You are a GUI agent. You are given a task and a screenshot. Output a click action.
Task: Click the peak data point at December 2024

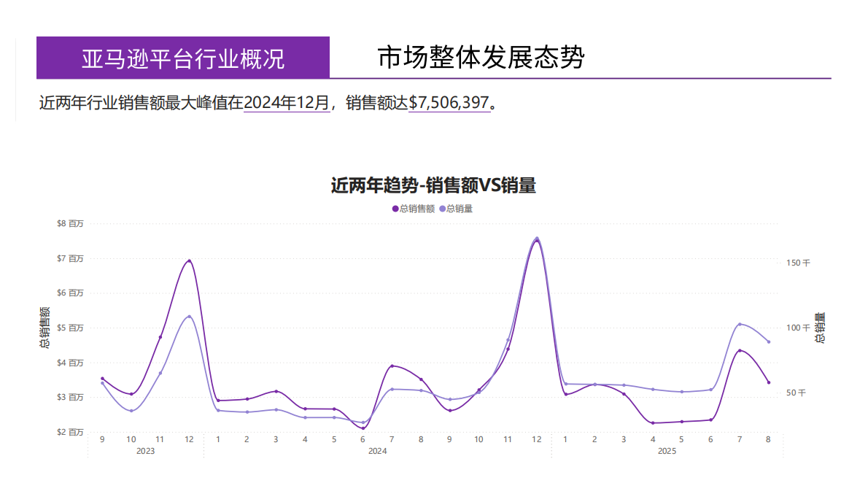[x=536, y=239]
